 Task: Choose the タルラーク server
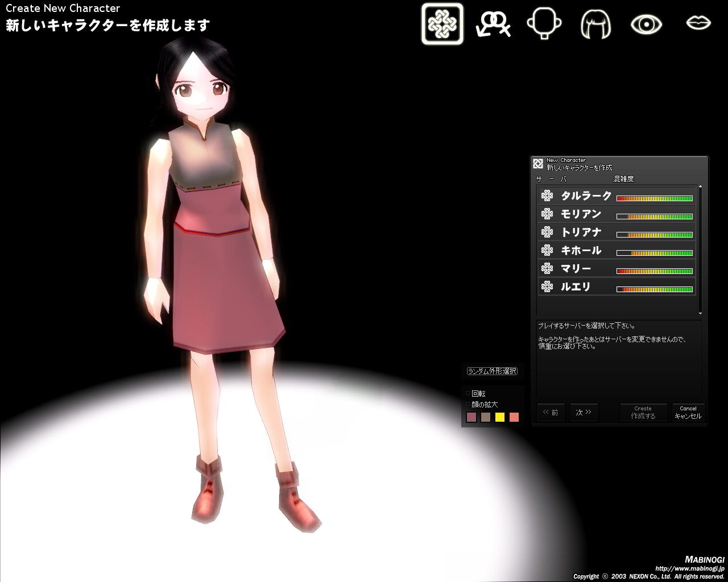[617, 196]
